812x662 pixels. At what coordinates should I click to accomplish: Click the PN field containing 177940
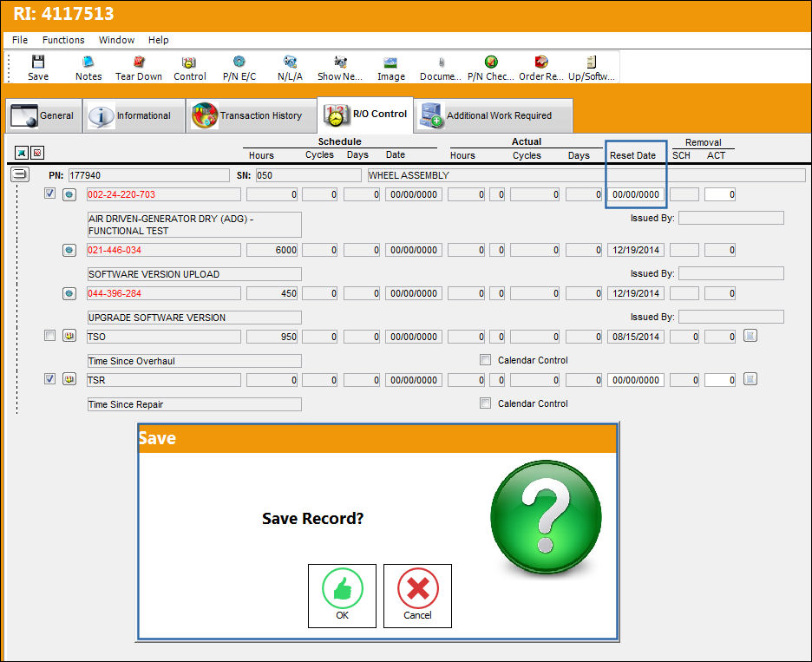(x=149, y=175)
